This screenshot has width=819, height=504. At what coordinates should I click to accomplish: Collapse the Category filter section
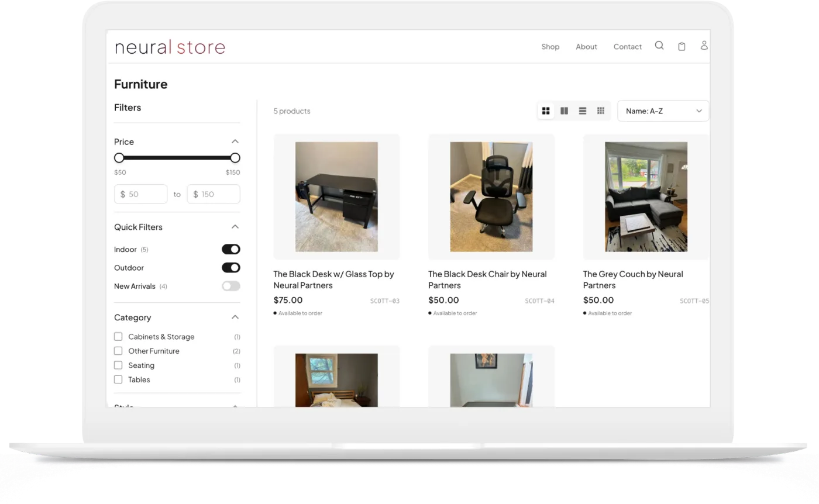click(235, 317)
